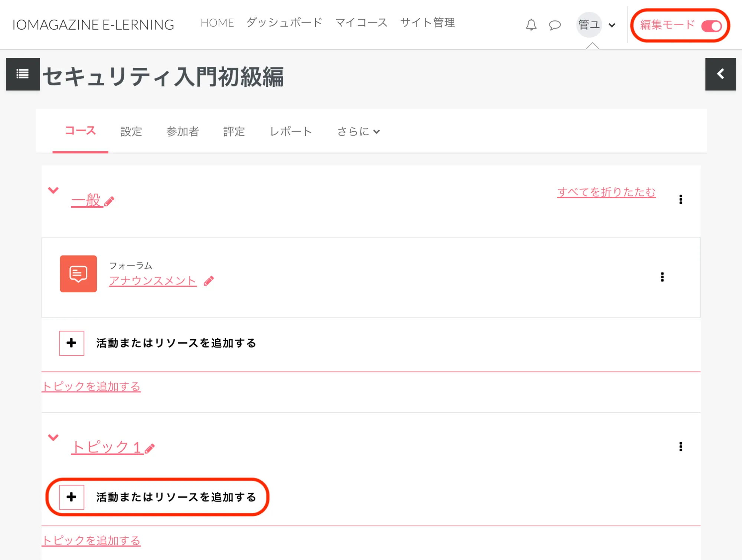The width and height of the screenshot is (742, 560).
Task: Open the course index drawer icon
Action: point(23,74)
